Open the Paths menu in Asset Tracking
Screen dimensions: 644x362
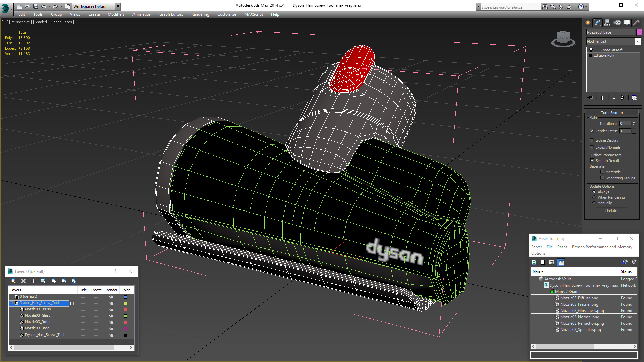(562, 247)
